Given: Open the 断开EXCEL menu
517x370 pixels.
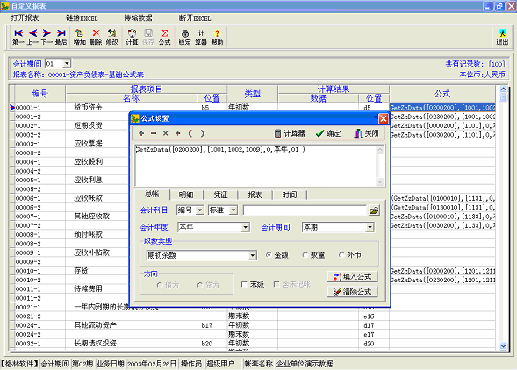Looking at the screenshot, I should pyautogui.click(x=195, y=18).
